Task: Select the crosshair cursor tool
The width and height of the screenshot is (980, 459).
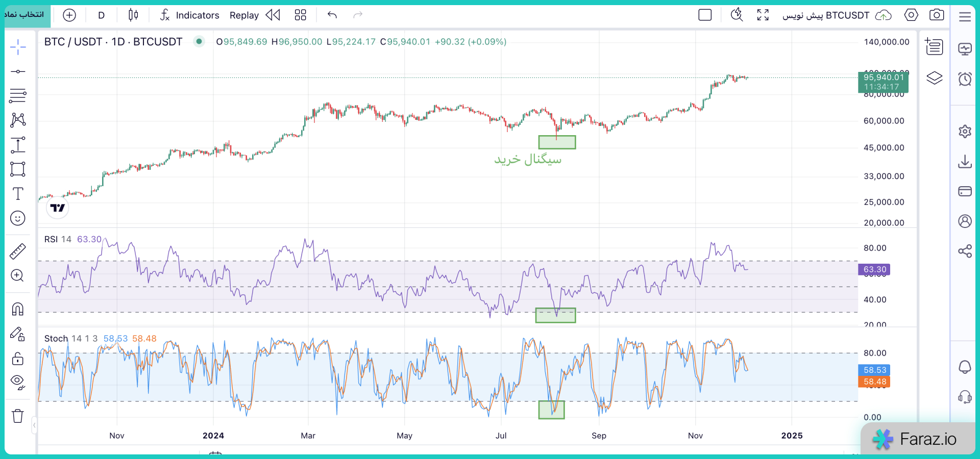Action: tap(18, 47)
